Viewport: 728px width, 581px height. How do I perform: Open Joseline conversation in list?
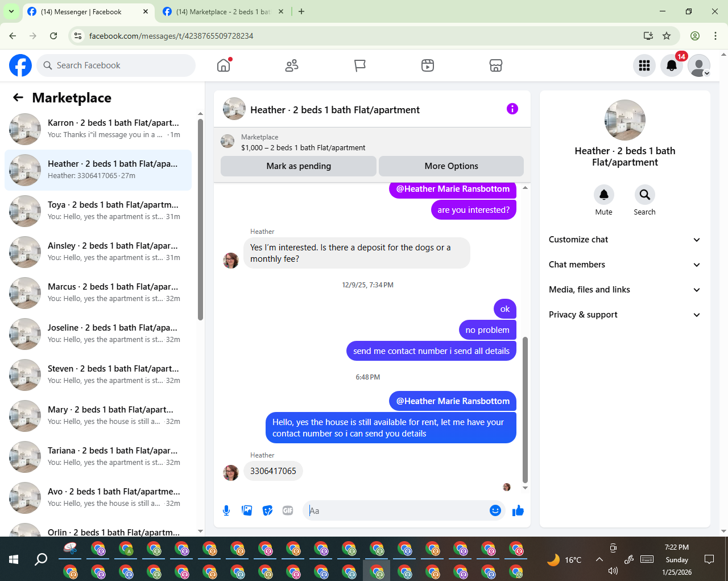pyautogui.click(x=98, y=334)
